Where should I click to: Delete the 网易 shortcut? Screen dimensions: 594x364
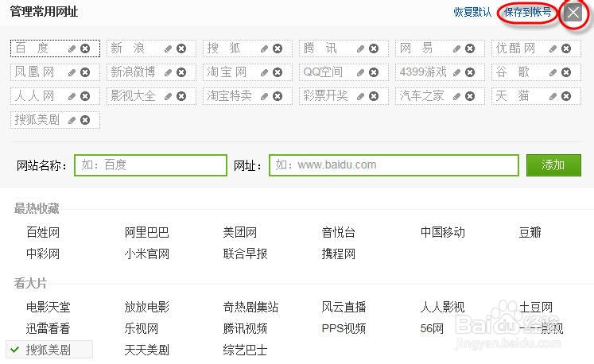point(470,48)
